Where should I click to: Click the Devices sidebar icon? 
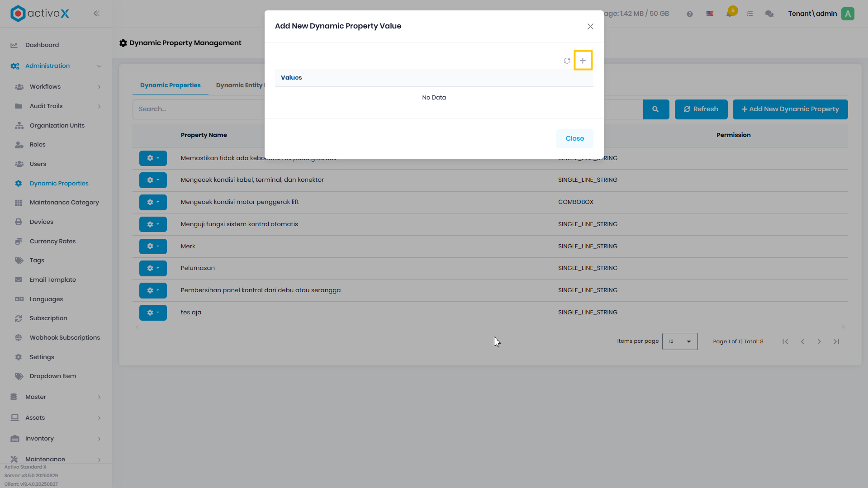[19, 222]
